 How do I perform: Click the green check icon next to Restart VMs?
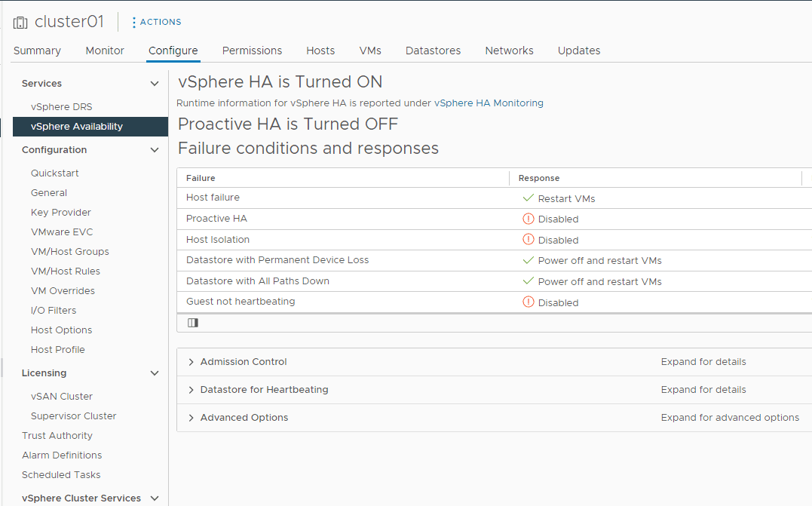[528, 198]
